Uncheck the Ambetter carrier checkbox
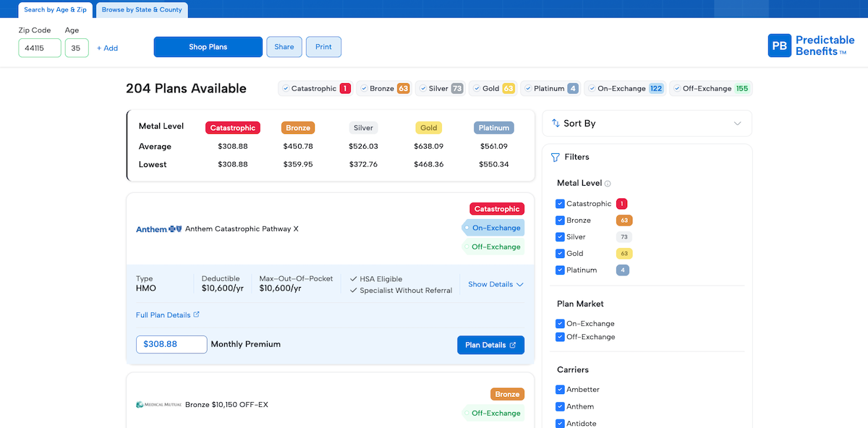The image size is (868, 428). pos(560,390)
